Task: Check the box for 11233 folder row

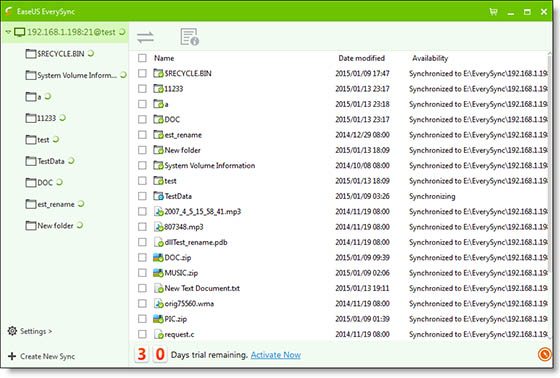Action: pos(142,89)
